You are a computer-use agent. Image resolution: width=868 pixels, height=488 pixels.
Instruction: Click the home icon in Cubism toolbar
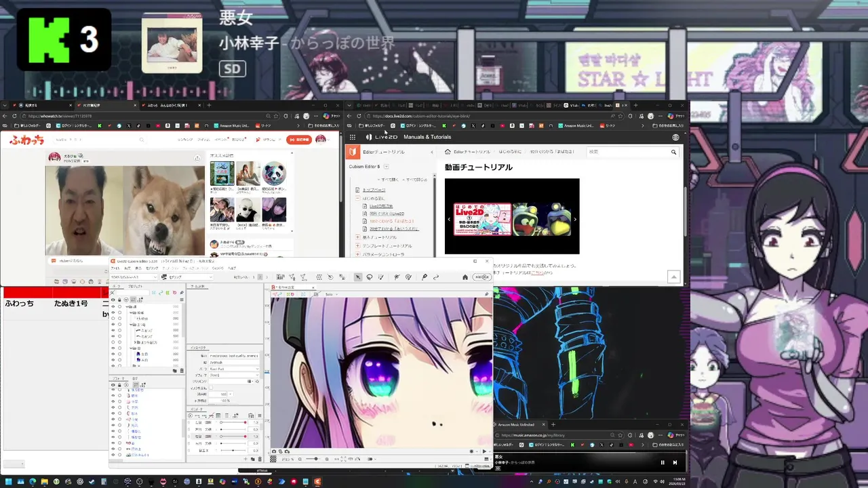465,277
